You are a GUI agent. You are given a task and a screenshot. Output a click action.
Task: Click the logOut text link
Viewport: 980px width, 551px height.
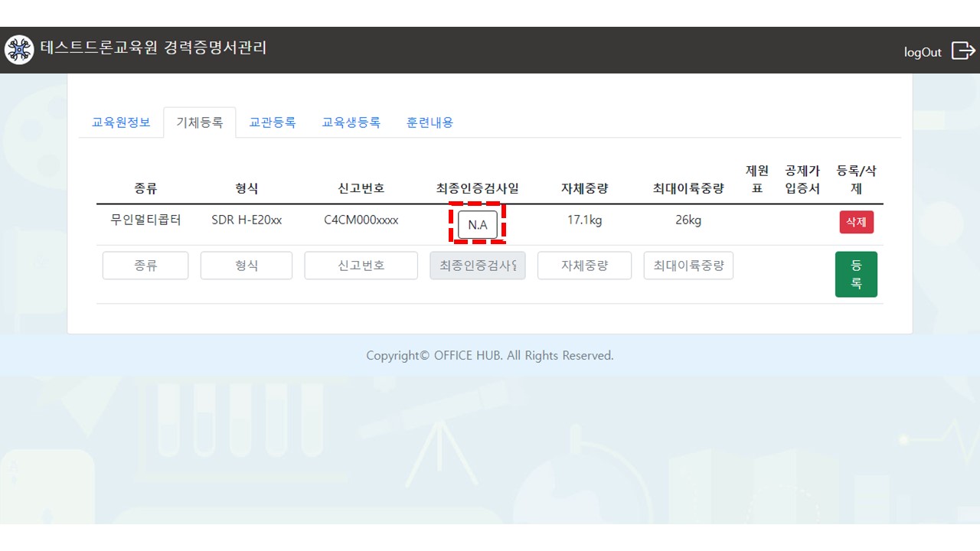point(923,52)
